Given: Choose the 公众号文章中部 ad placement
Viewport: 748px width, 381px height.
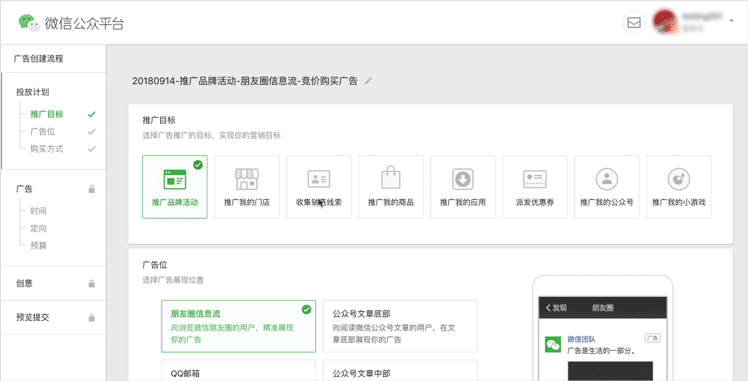Looking at the screenshot, I should [400, 371].
